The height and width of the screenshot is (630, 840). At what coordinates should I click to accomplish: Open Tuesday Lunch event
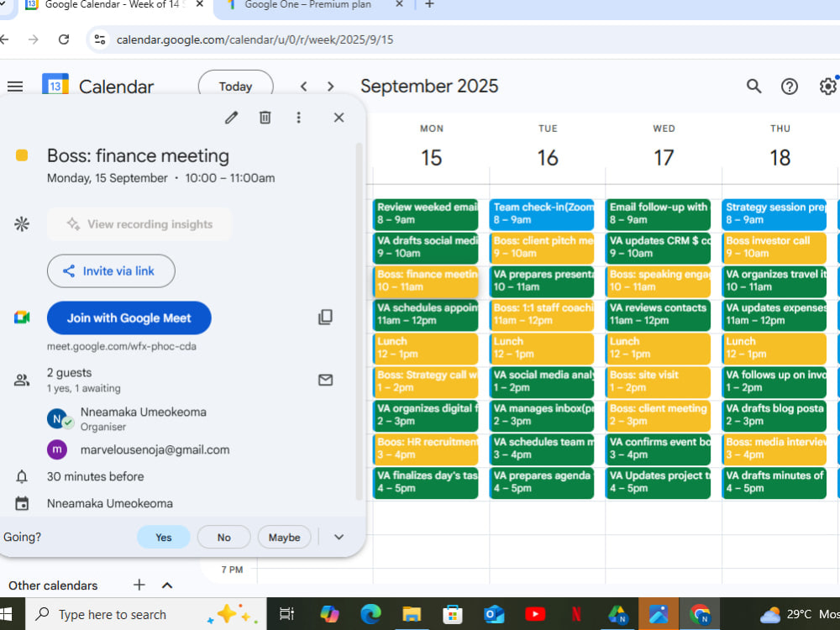[x=542, y=349]
